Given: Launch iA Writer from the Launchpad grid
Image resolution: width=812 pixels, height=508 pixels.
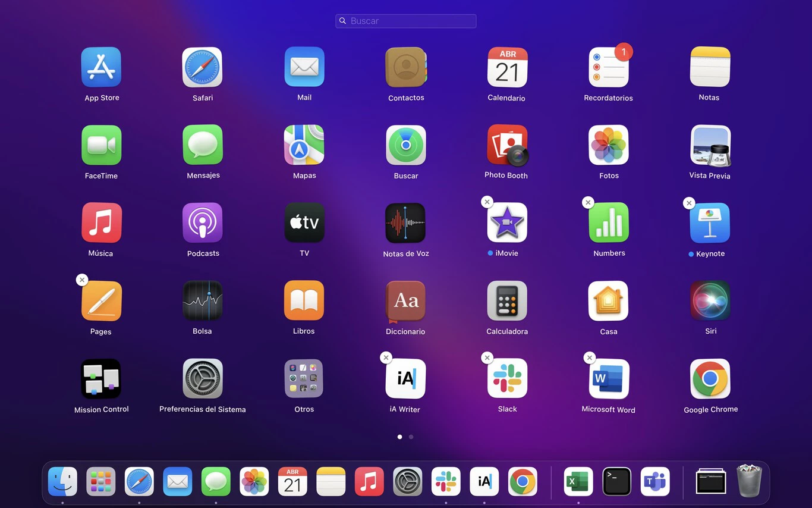Looking at the screenshot, I should 405,379.
